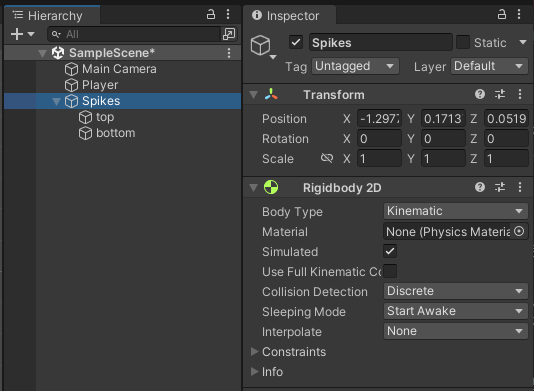Open the GameObject icon picker
The image size is (534, 391).
263,47
